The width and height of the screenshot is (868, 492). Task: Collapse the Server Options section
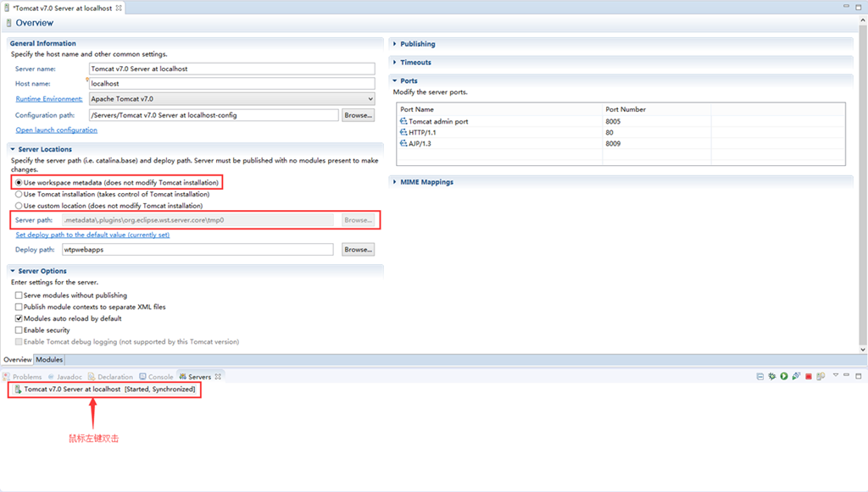click(x=13, y=271)
